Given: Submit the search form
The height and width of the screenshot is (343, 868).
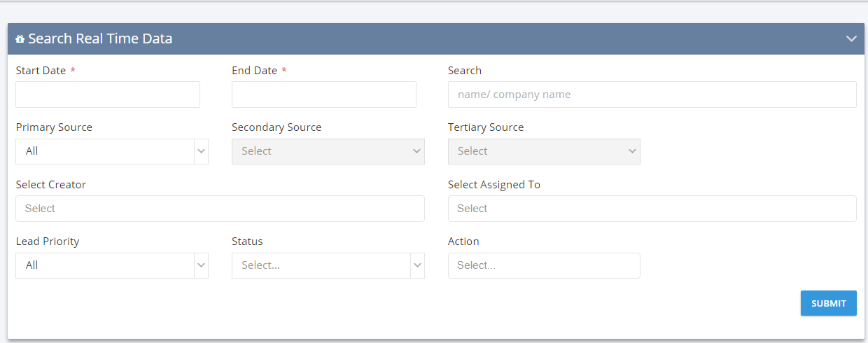Looking at the screenshot, I should 829,303.
